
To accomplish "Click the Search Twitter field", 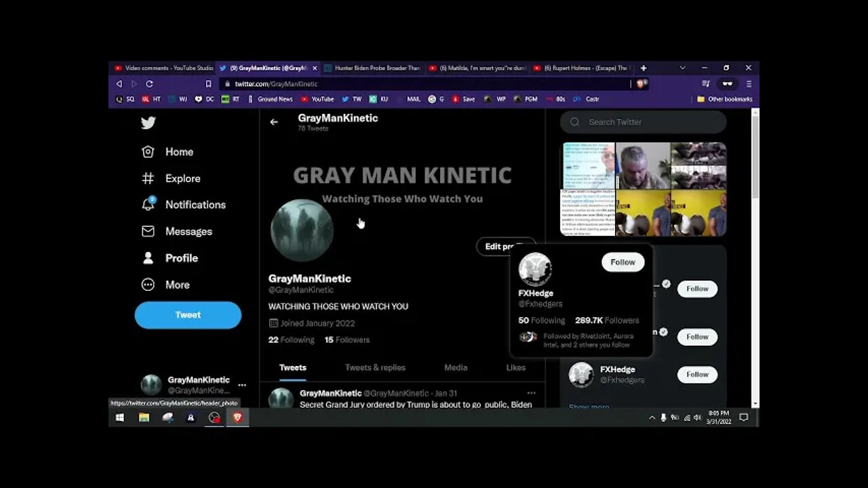I will [643, 122].
